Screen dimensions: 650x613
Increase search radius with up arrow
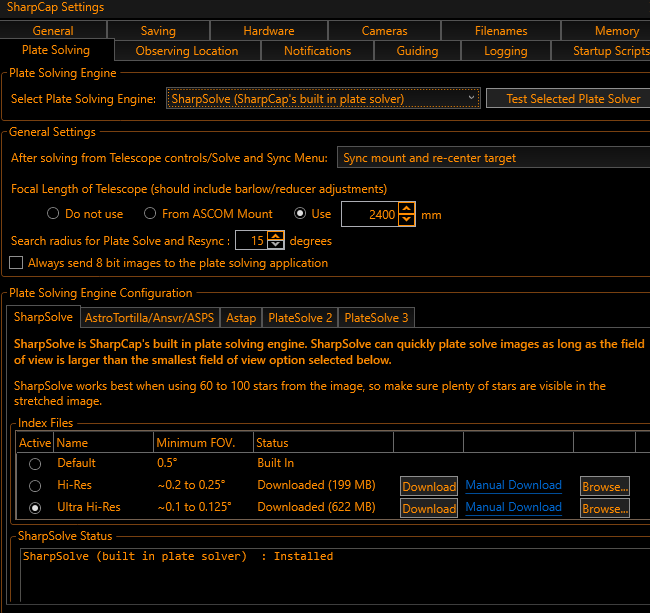(276, 236)
